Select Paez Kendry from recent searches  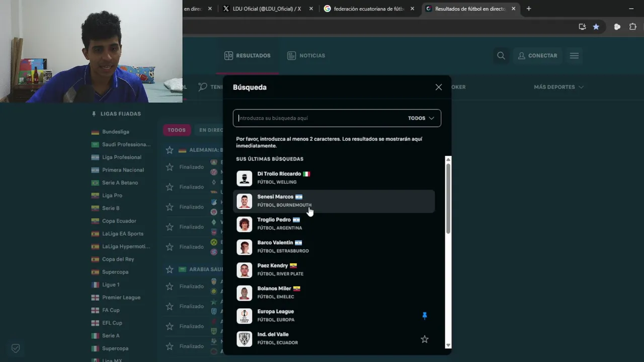(x=334, y=270)
